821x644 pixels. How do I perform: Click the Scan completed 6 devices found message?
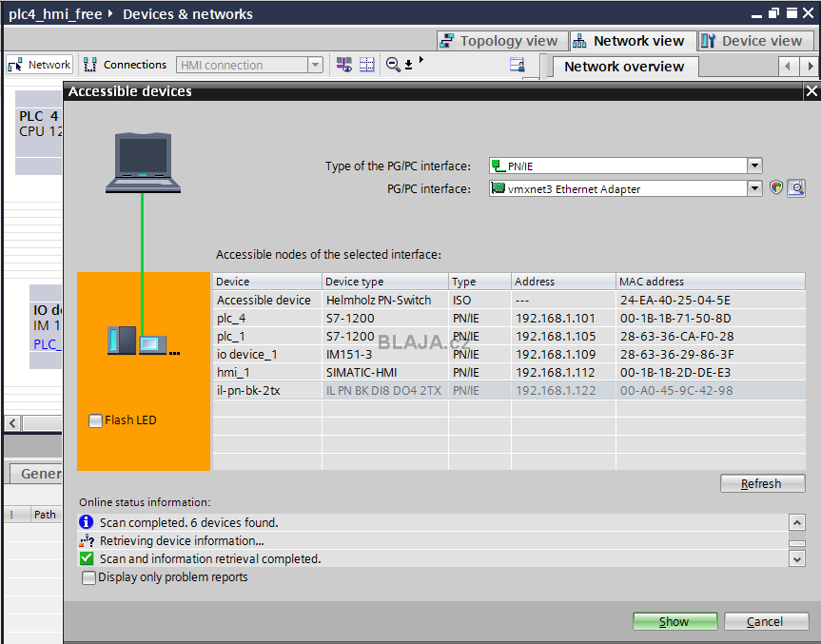pyautogui.click(x=189, y=522)
